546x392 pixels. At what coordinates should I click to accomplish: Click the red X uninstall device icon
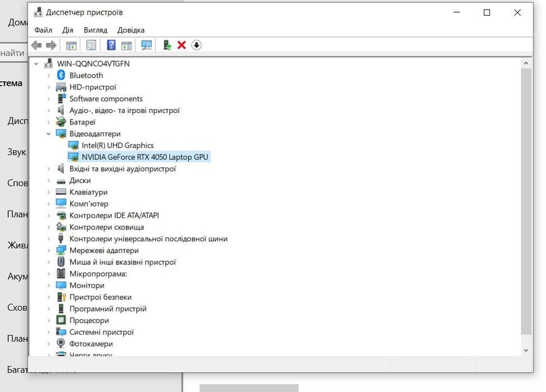point(181,45)
